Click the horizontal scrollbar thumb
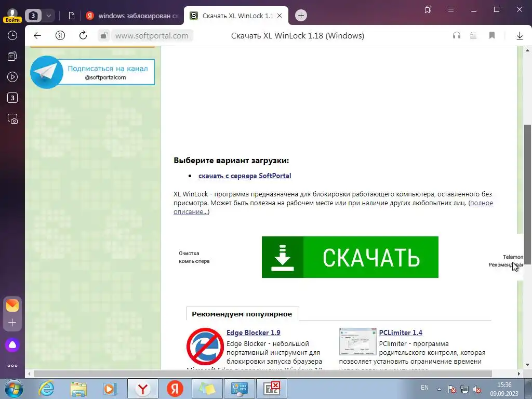The width and height of the screenshot is (532, 399). (x=263, y=374)
